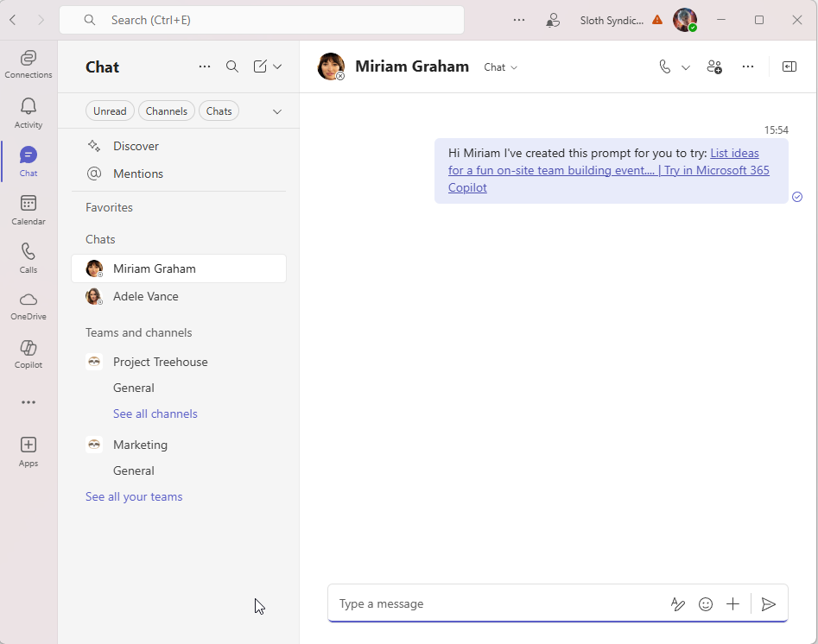Open the Calls section

28,257
